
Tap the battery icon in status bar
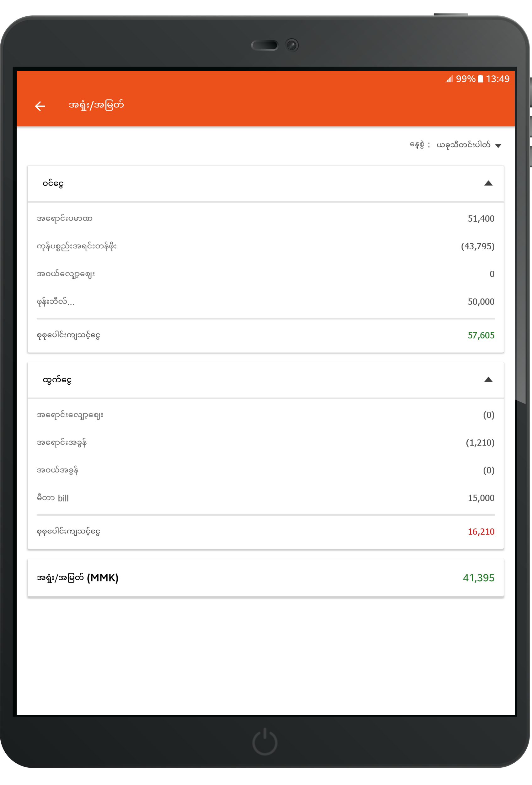(480, 79)
